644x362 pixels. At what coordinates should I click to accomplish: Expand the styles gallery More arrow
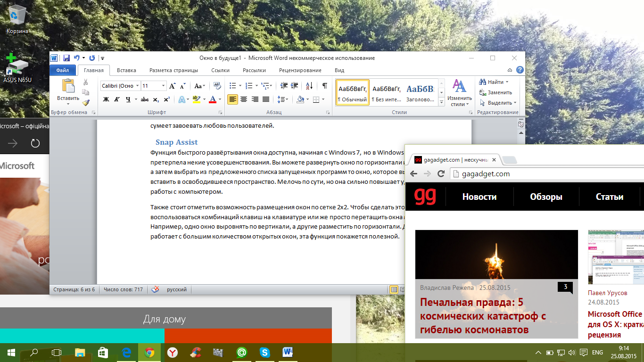pyautogui.click(x=441, y=103)
